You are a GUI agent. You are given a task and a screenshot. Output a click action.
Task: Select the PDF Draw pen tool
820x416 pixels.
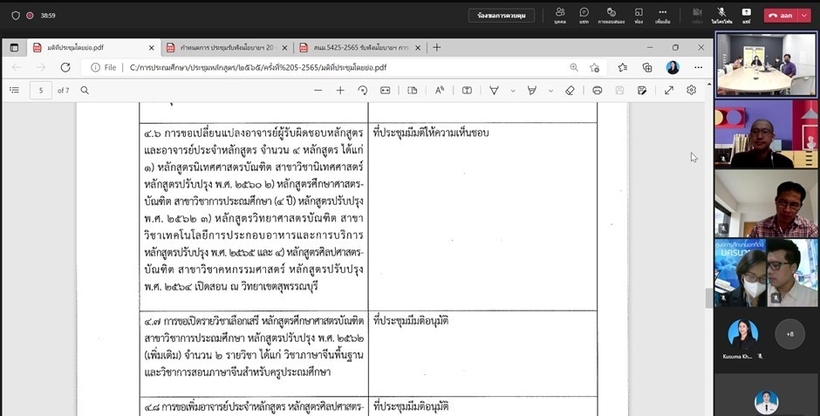click(x=494, y=91)
